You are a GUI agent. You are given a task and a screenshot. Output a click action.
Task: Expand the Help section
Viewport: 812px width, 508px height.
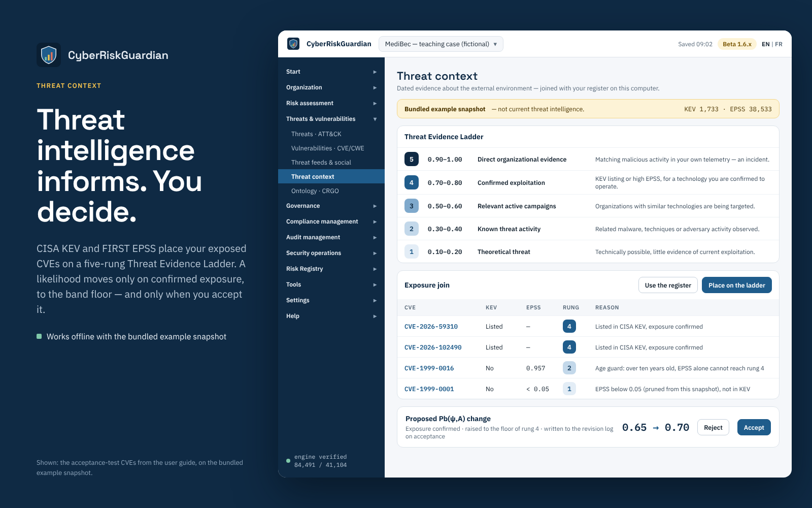coord(331,316)
